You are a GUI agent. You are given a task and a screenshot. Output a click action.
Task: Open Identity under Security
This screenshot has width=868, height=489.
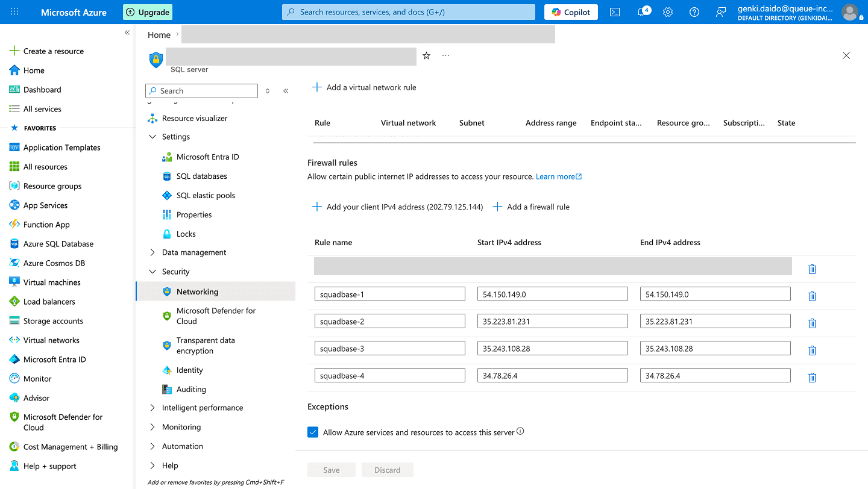pyautogui.click(x=189, y=370)
